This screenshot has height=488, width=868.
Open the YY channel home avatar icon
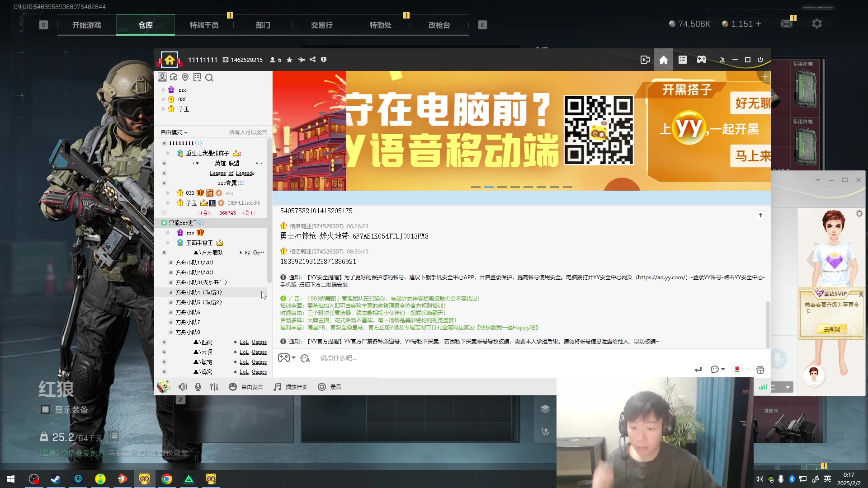[170, 60]
